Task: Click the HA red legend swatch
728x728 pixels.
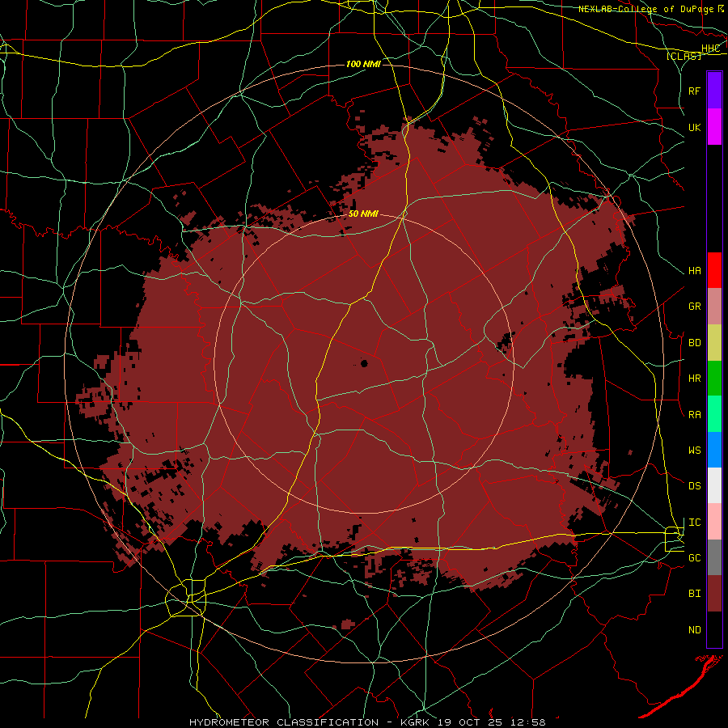Action: [x=714, y=270]
